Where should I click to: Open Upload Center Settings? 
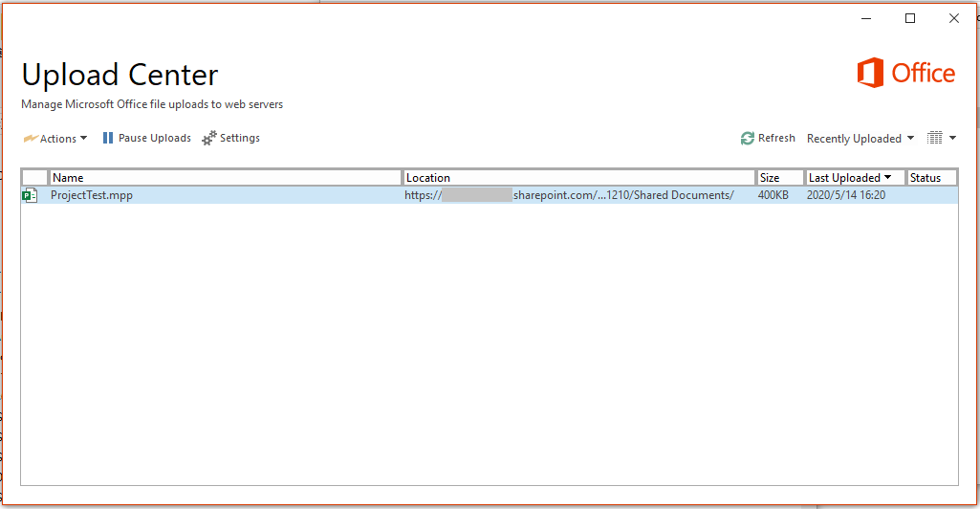point(230,138)
